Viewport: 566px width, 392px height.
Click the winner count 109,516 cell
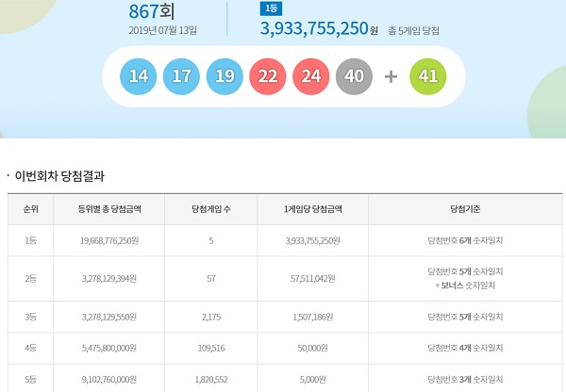(211, 349)
